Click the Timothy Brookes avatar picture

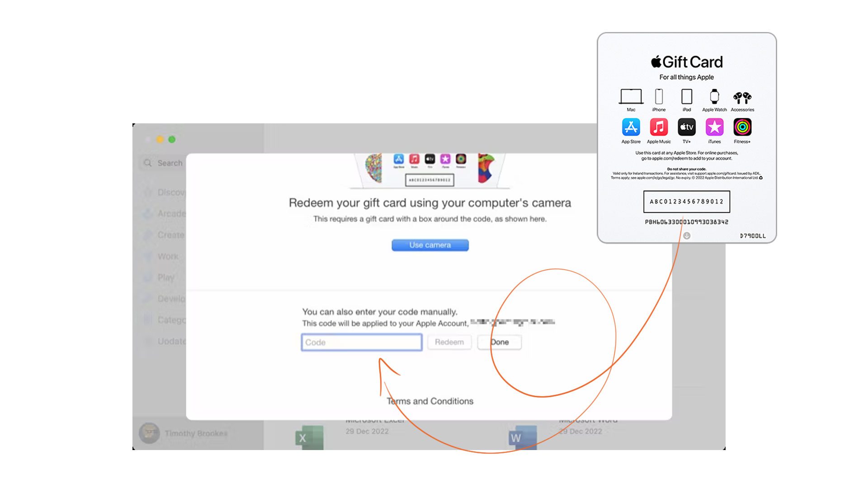(149, 433)
